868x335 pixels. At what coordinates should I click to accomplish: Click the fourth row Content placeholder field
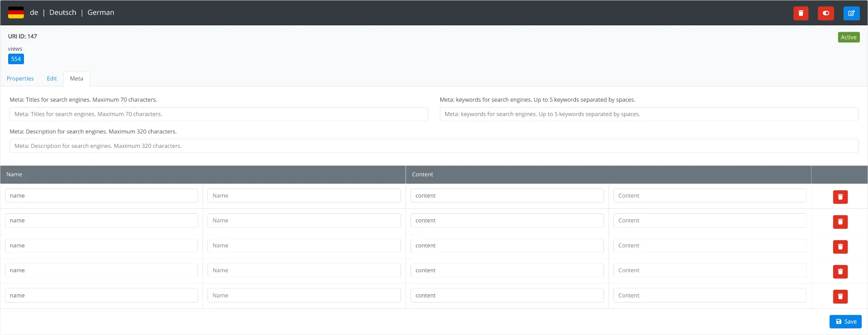tap(710, 270)
